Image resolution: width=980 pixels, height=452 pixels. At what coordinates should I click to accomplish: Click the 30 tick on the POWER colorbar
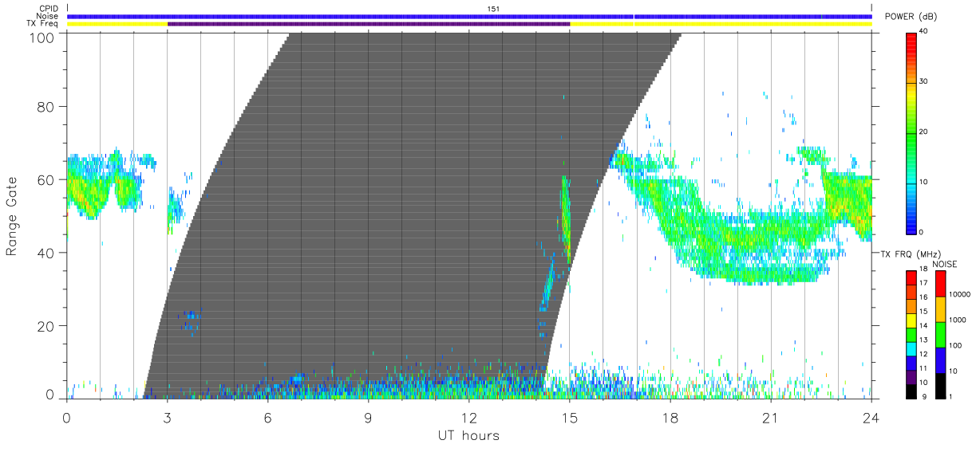point(925,82)
